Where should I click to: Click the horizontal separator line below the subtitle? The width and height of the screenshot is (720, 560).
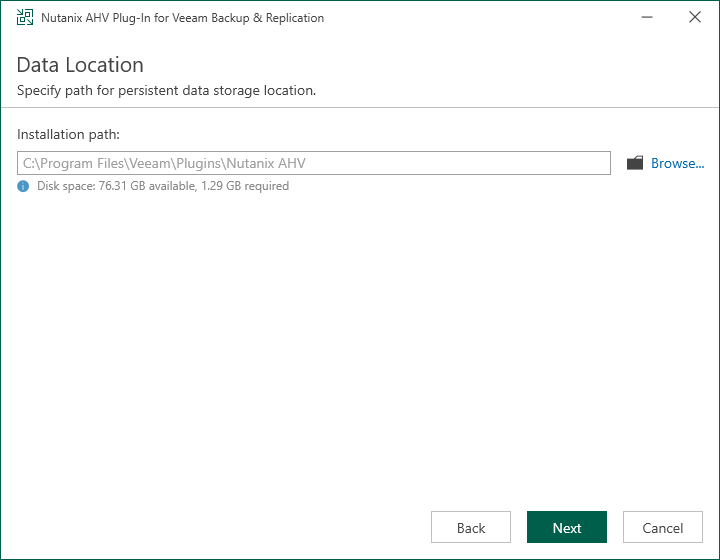360,106
